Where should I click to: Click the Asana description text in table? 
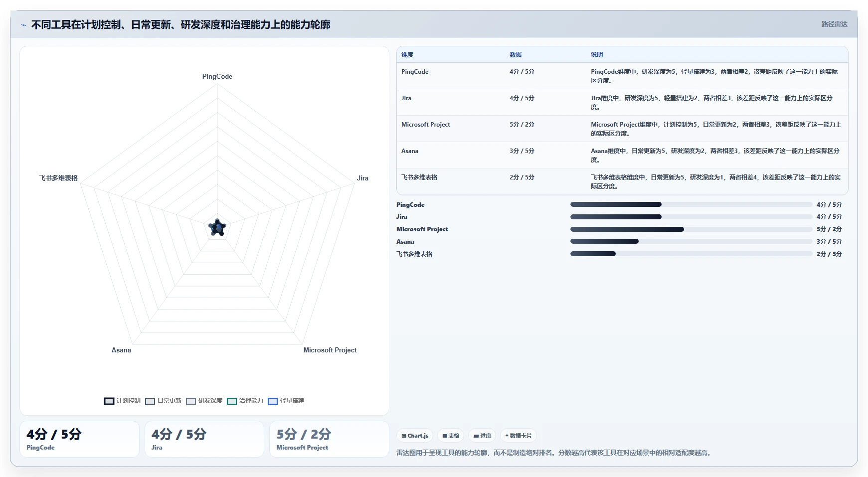pyautogui.click(x=715, y=155)
